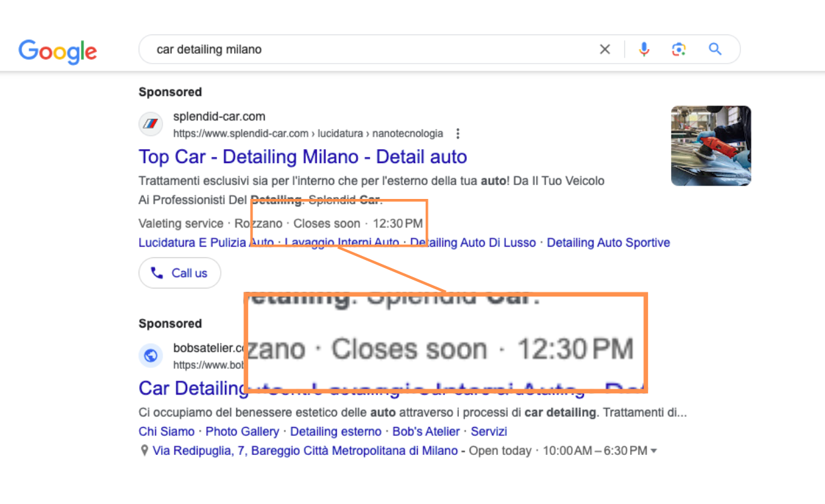Image resolution: width=825 pixels, height=504 pixels.
Task: Click the Call us button
Action: [180, 273]
